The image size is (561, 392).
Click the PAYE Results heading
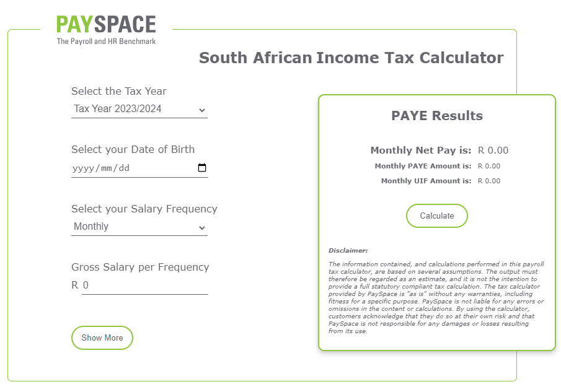tap(437, 116)
